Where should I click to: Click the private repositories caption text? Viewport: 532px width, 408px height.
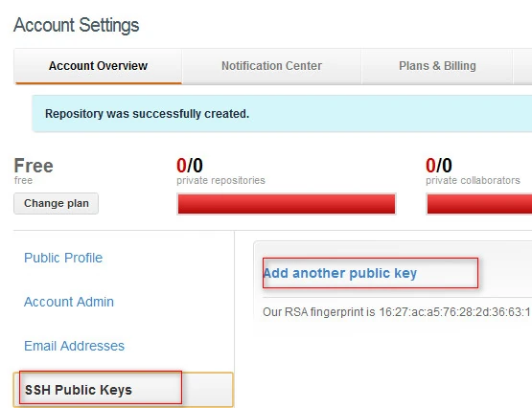click(x=220, y=180)
